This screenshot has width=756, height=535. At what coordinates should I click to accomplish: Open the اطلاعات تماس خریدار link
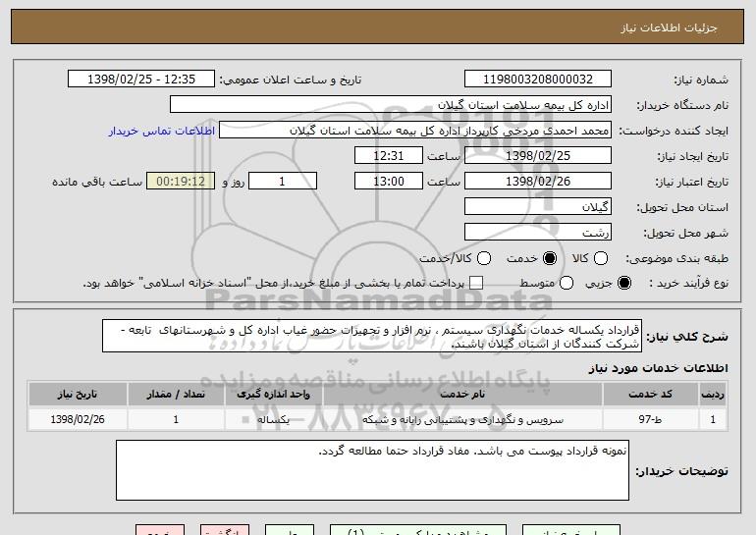[162, 131]
